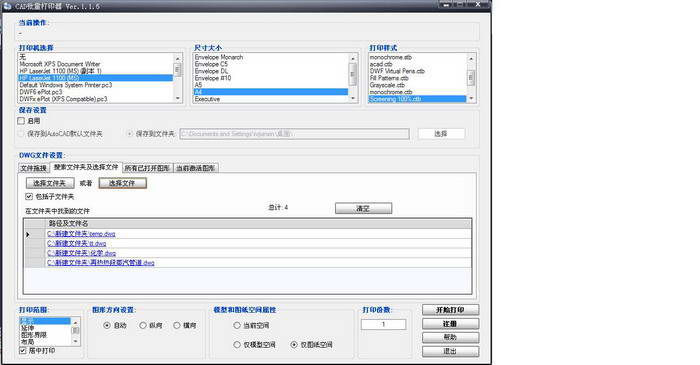Click the 选择 browse button for save folder

(441, 133)
